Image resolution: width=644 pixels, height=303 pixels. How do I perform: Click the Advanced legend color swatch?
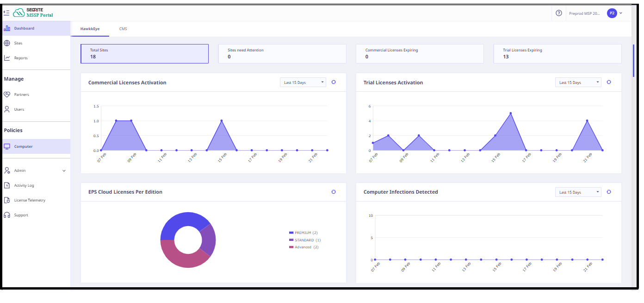tap(291, 247)
